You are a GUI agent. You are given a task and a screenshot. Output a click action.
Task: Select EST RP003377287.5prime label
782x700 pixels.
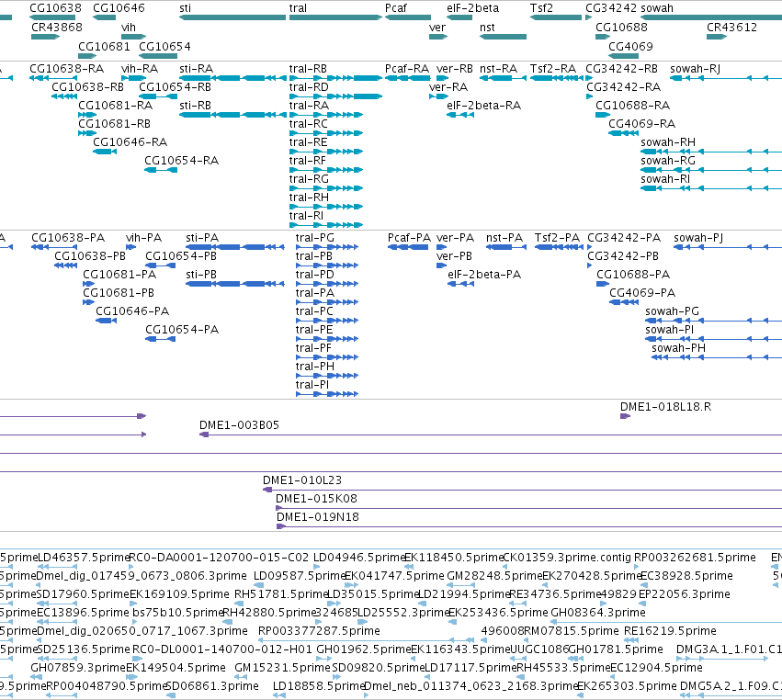pos(319,631)
